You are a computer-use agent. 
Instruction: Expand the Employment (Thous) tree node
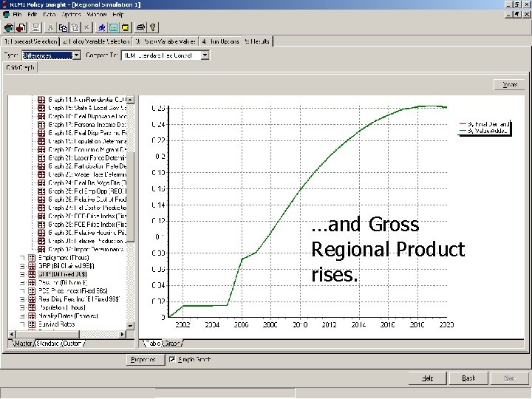(x=22, y=258)
